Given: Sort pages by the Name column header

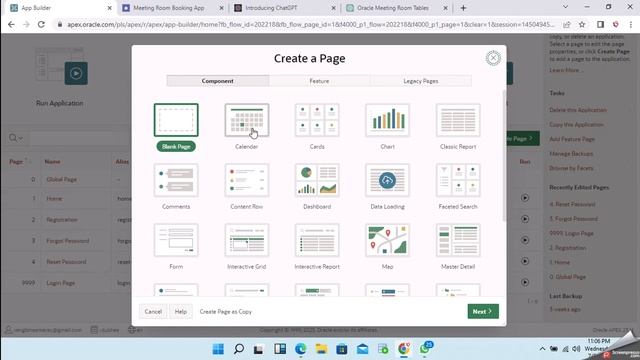Looking at the screenshot, I should (52, 162).
